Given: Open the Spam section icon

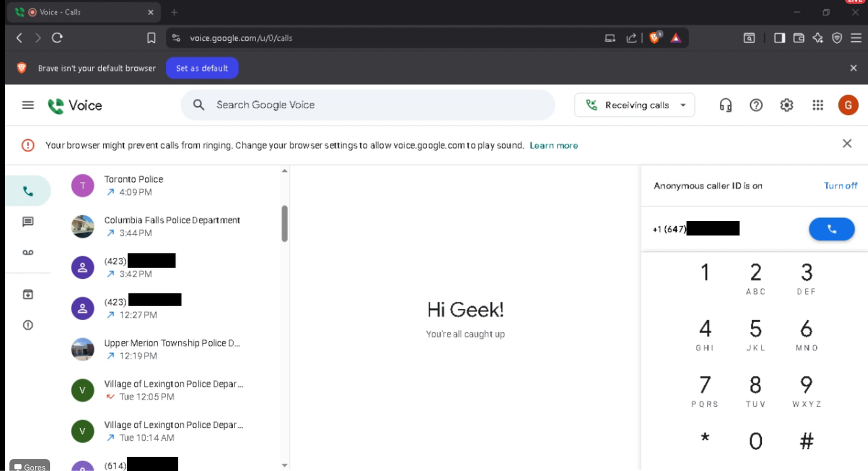Looking at the screenshot, I should click(x=28, y=325).
